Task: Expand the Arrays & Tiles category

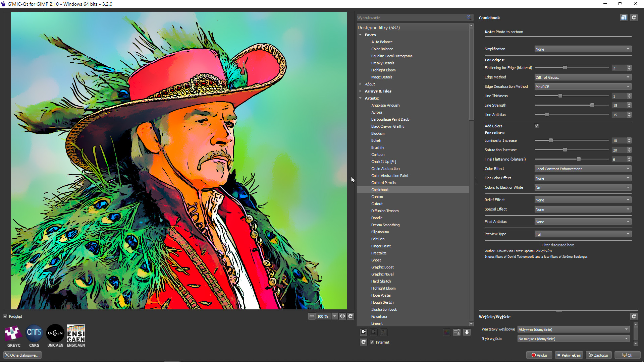Action: pos(361,91)
